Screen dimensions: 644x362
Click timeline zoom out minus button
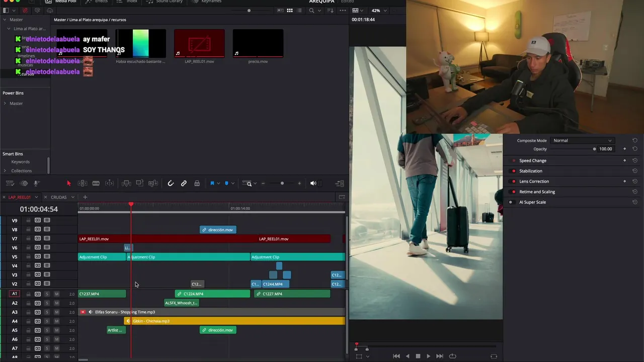coord(263,184)
